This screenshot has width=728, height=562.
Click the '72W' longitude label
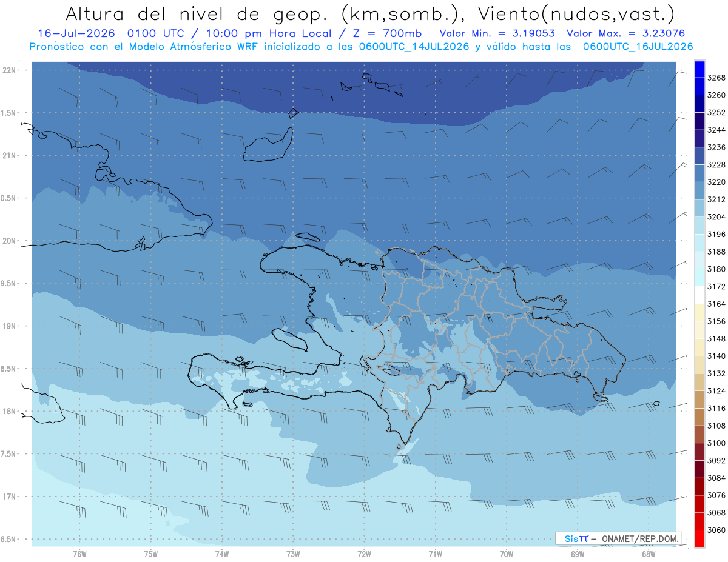click(x=364, y=554)
